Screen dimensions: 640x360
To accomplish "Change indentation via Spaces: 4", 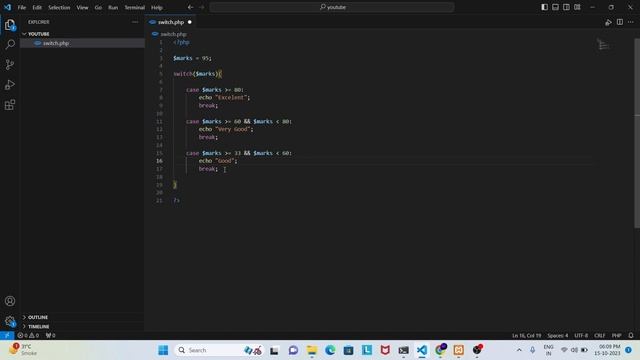I will click(558, 336).
